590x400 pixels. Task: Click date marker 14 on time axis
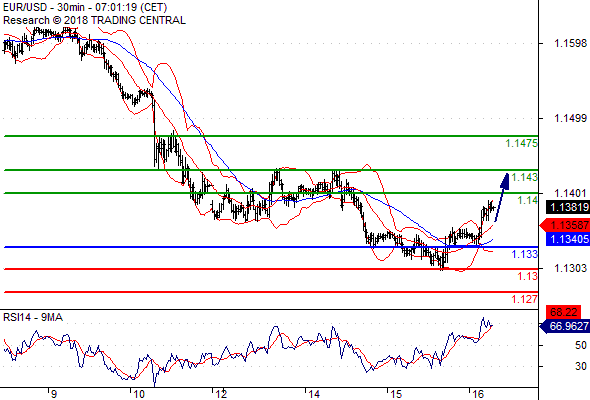click(314, 394)
